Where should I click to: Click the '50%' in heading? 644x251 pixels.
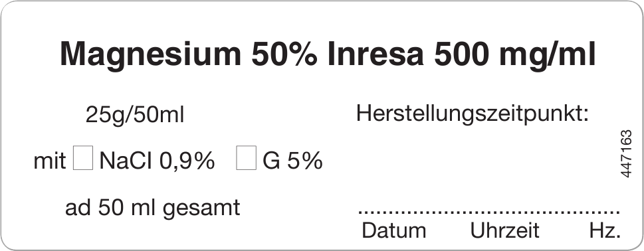coord(284,54)
